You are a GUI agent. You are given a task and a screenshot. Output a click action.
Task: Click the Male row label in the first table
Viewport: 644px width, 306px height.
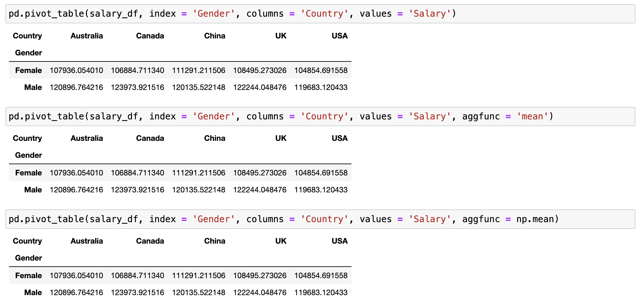tap(33, 87)
